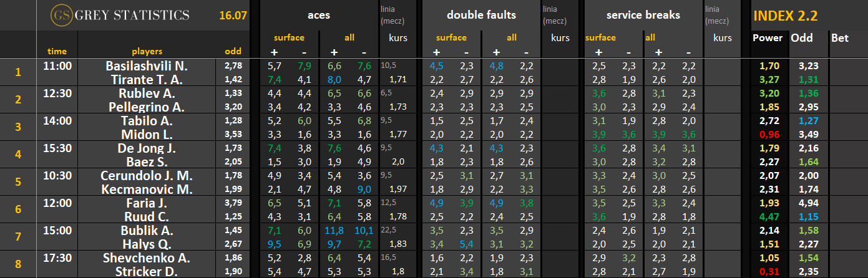Click Stricker's red Power value 0,31
The width and height of the screenshot is (868, 278).
(768, 271)
